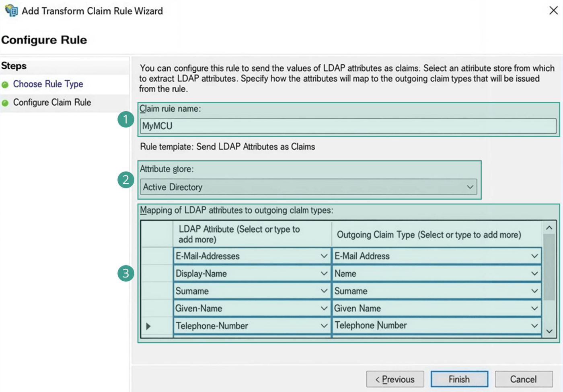Image resolution: width=563 pixels, height=392 pixels.
Task: Go back with the Previous button
Action: coord(395,379)
